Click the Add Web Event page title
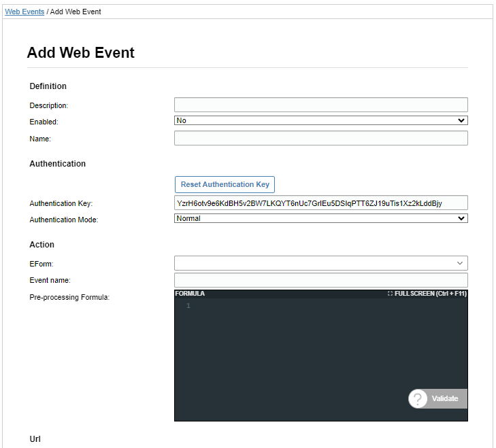This screenshot has width=496, height=448. point(81,52)
